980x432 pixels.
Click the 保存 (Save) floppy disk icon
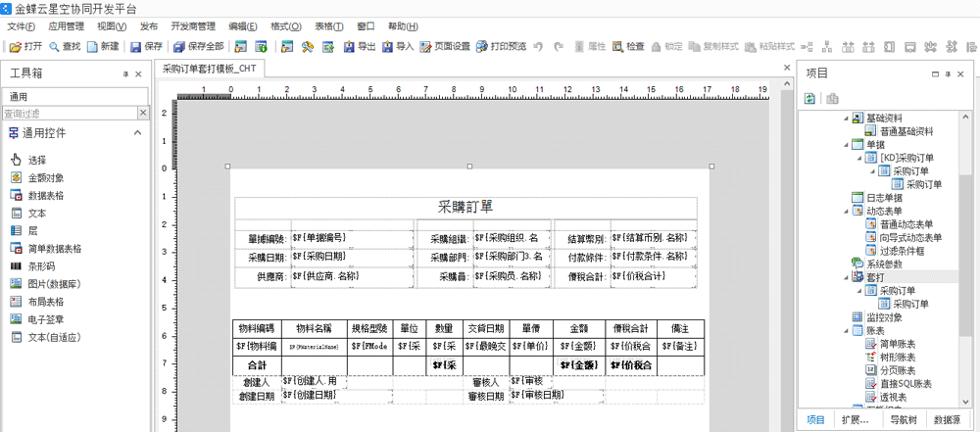(x=135, y=46)
